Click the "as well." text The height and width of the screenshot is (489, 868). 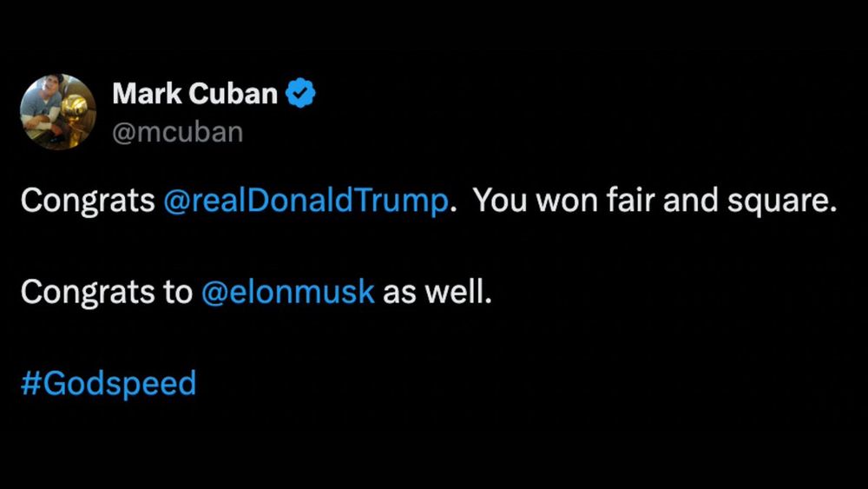tap(437, 292)
